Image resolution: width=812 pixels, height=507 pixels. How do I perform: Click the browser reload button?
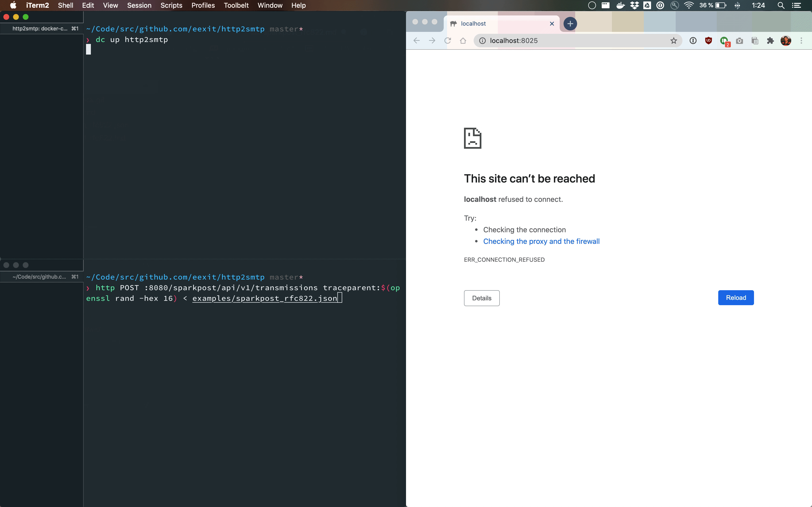pos(448,40)
